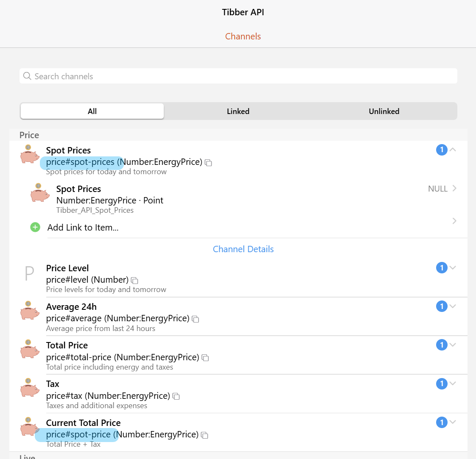Image resolution: width=476 pixels, height=459 pixels.
Task: Copy the price#spot-price channel ID
Action: coord(204,435)
